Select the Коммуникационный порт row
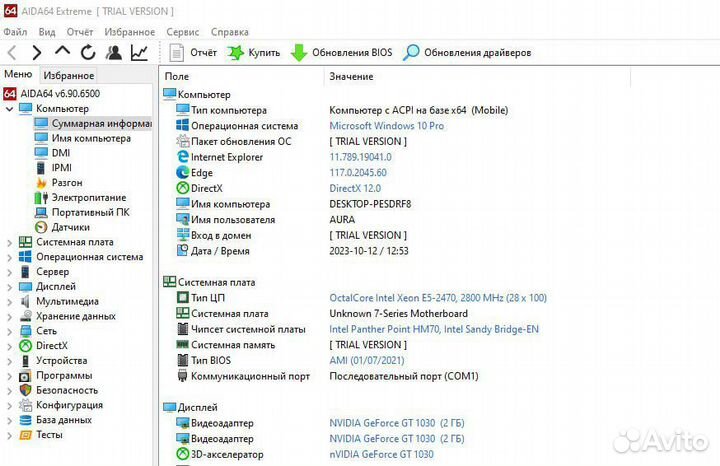 [327, 376]
